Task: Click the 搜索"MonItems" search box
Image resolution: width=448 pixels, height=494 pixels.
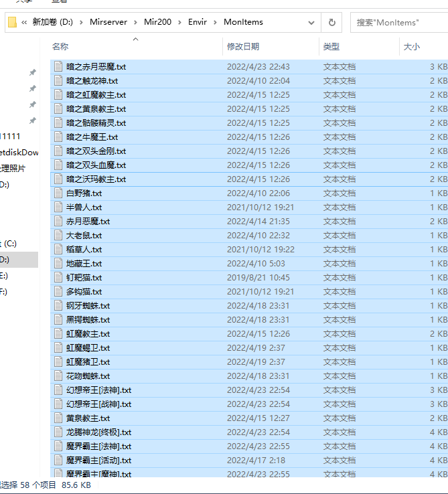Action: click(x=399, y=22)
